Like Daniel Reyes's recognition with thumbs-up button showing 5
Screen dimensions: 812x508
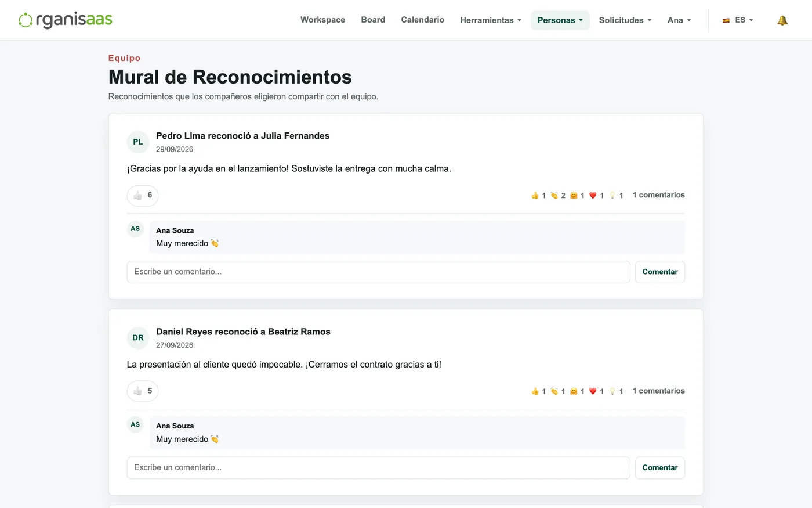[x=143, y=391]
